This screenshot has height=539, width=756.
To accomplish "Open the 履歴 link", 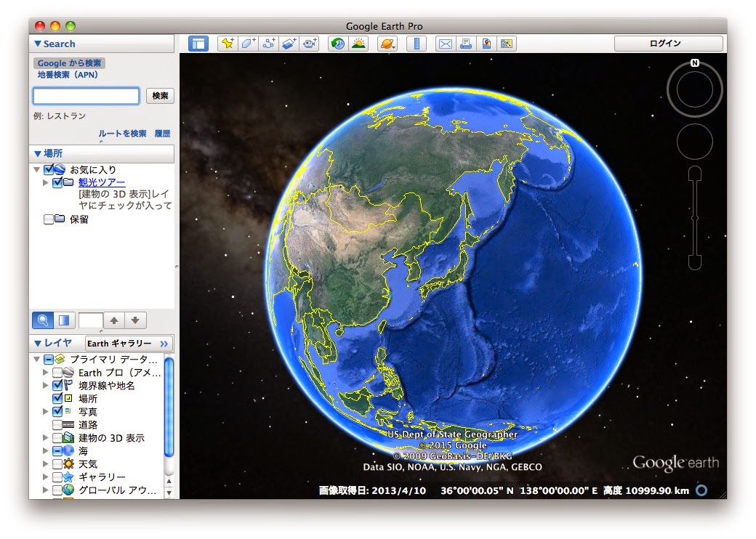I will 163,134.
